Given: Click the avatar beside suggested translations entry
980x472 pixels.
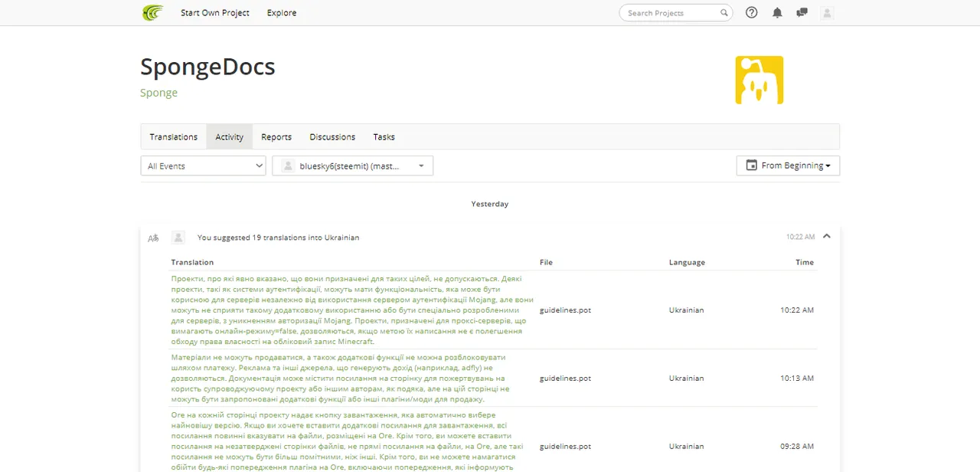Looking at the screenshot, I should coord(178,238).
